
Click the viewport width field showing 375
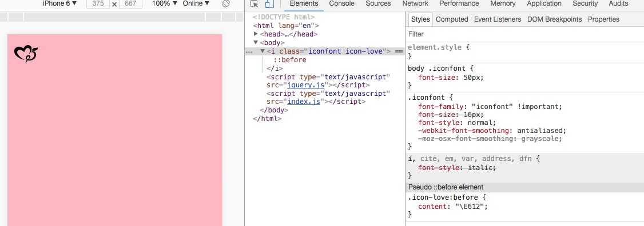[x=98, y=3]
